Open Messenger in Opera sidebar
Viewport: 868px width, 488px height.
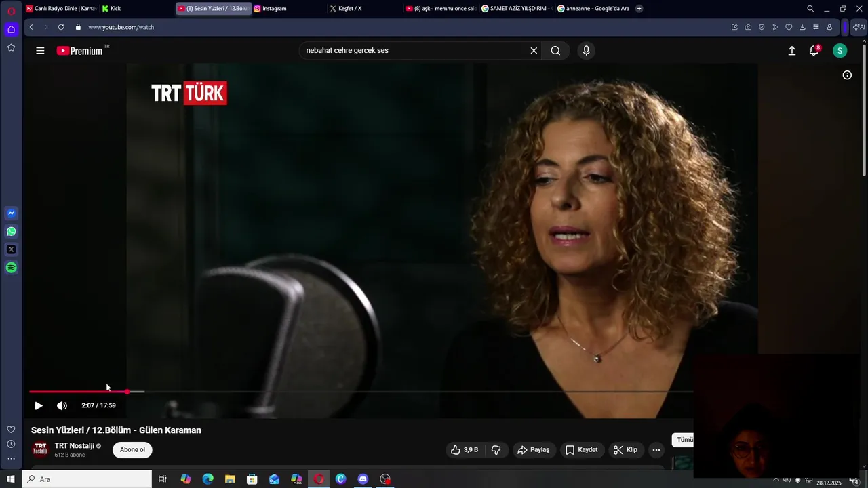coord(11,213)
